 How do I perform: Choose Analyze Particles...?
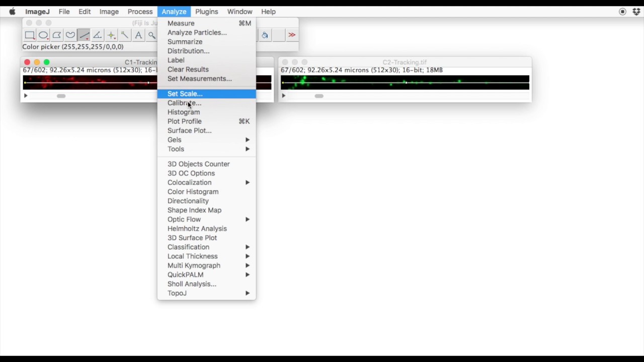tap(206, 33)
